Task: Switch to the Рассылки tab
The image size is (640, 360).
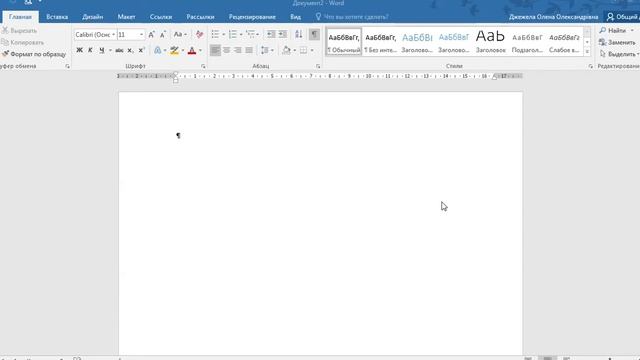Action: point(200,17)
